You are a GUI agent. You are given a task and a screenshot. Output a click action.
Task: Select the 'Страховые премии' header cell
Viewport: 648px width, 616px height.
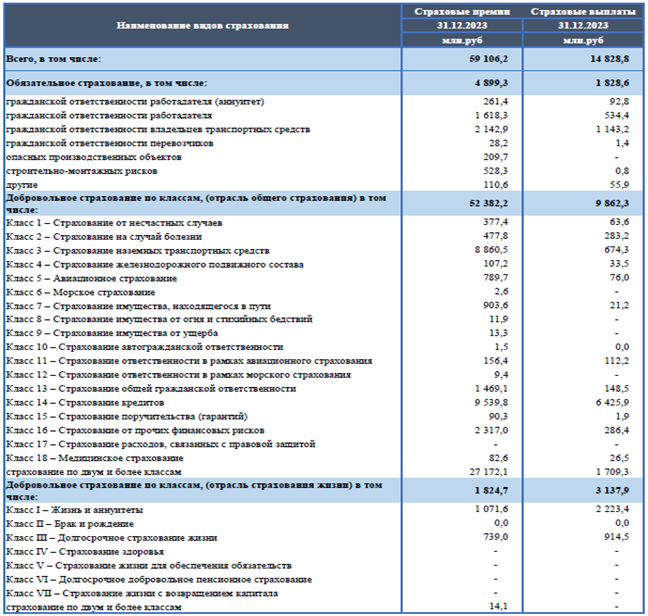tap(463, 10)
